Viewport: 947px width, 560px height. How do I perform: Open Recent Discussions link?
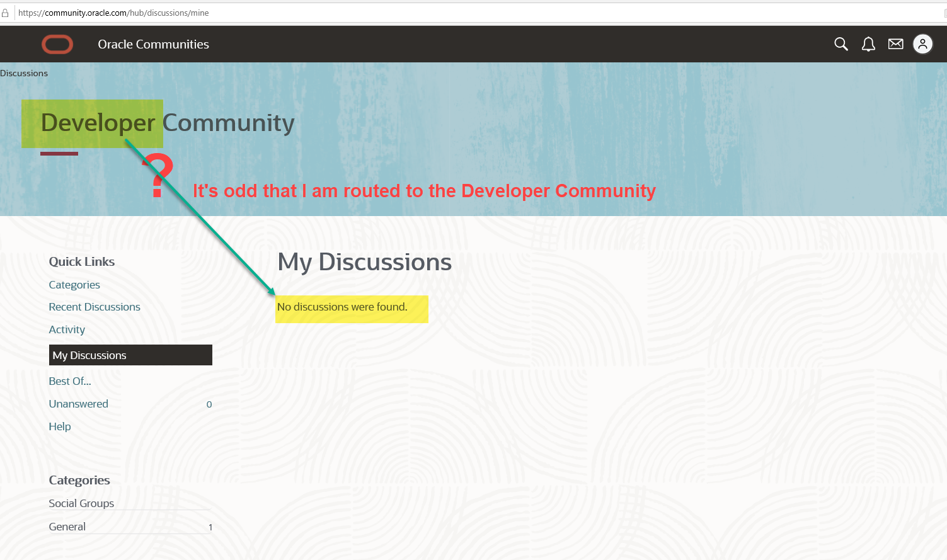click(x=95, y=307)
